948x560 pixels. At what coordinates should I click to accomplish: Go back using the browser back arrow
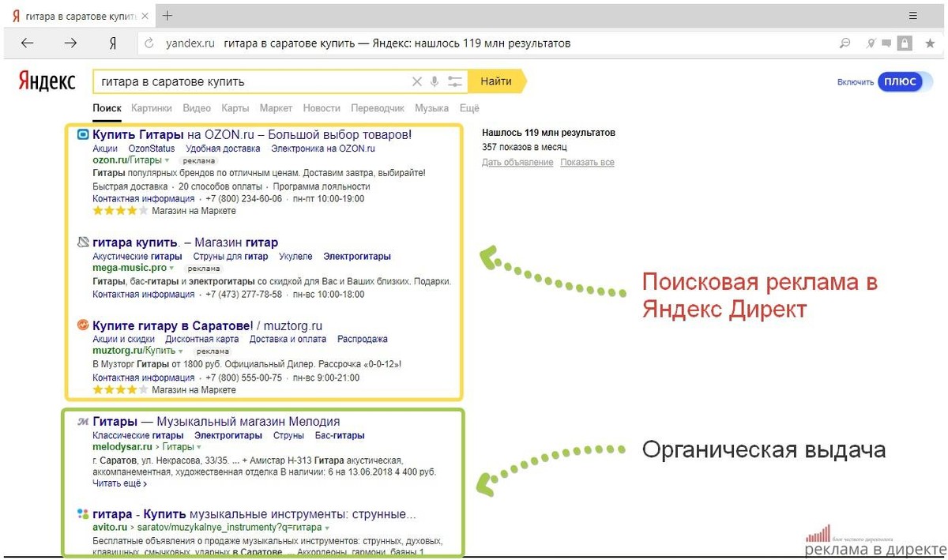coord(28,43)
